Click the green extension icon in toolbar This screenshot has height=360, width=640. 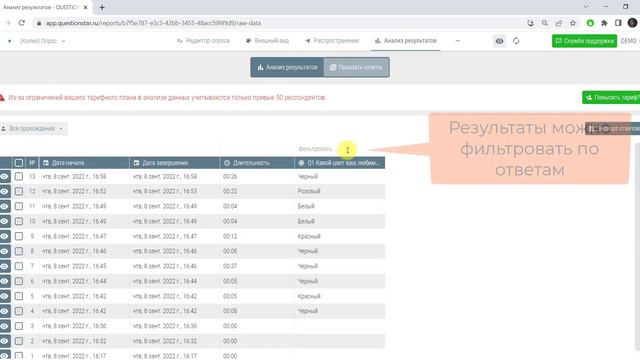590,23
